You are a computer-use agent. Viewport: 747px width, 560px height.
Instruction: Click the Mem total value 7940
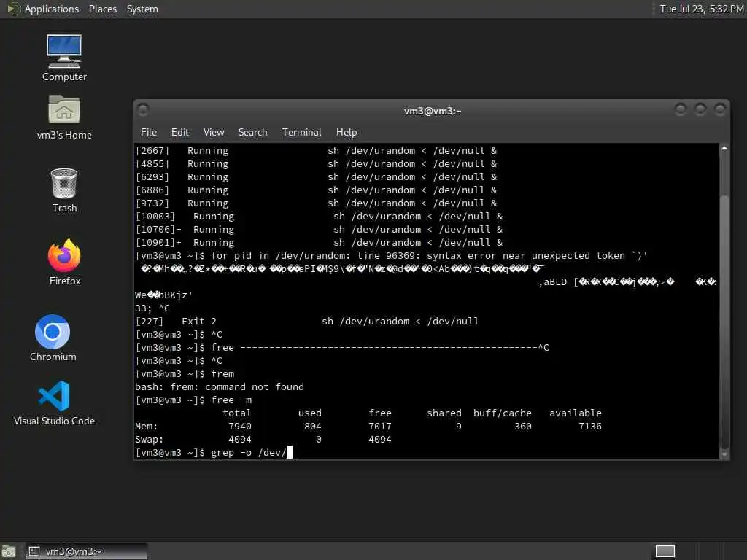(x=239, y=426)
